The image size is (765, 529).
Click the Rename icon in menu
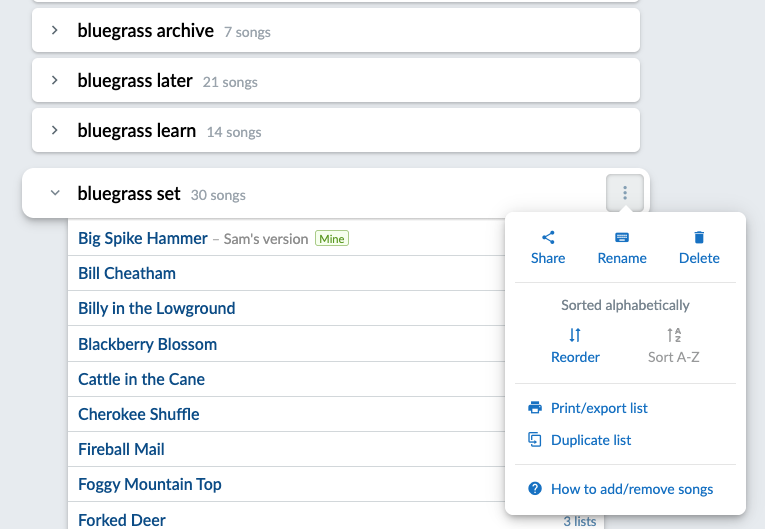tap(622, 238)
